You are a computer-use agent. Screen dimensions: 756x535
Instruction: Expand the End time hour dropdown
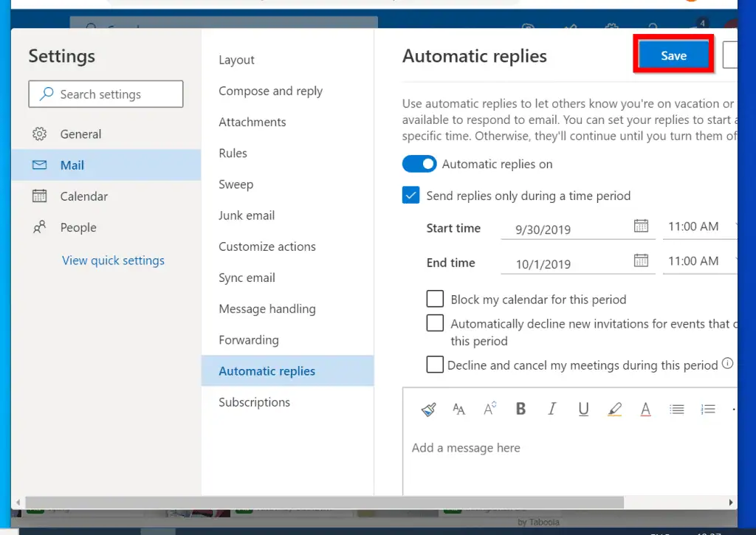(699, 261)
